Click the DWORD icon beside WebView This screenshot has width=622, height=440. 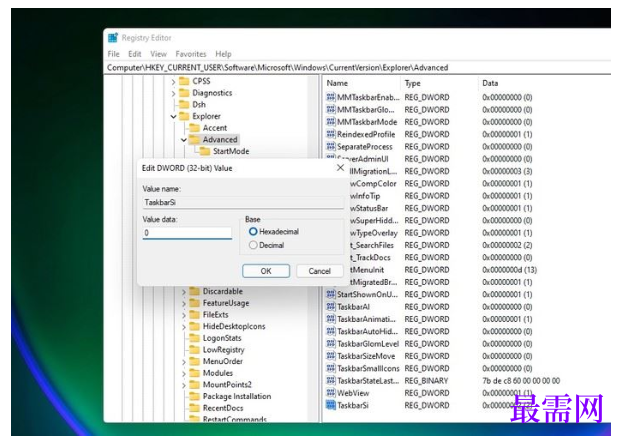[330, 392]
